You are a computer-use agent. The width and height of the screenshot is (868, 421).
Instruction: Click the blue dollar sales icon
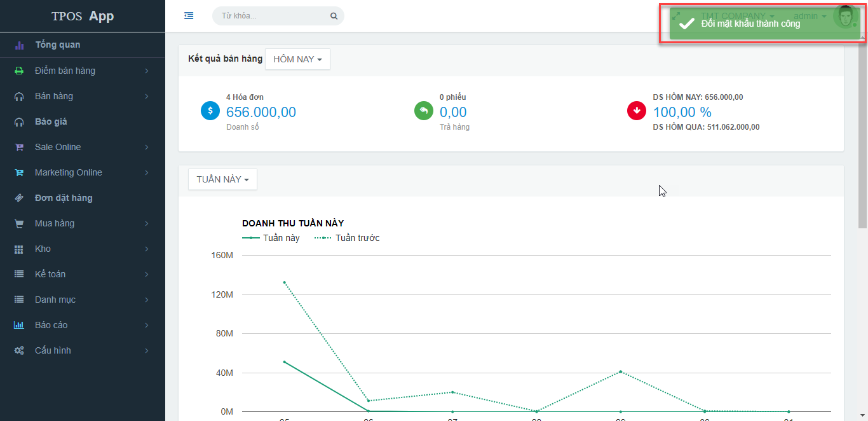pos(210,111)
